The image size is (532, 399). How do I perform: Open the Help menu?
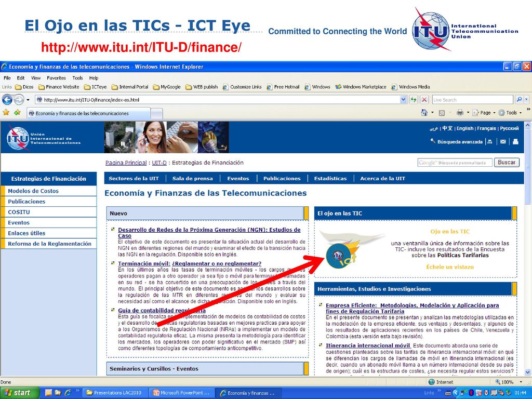94,78
